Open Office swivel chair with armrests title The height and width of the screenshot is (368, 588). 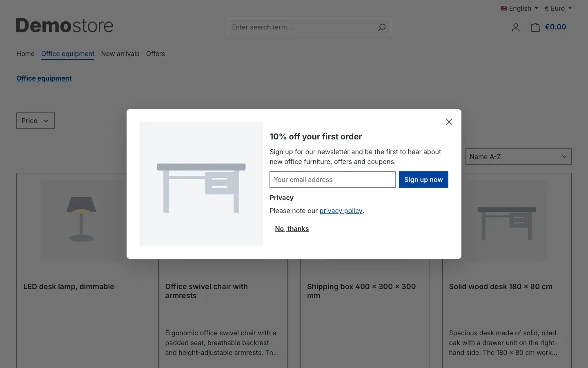206,291
